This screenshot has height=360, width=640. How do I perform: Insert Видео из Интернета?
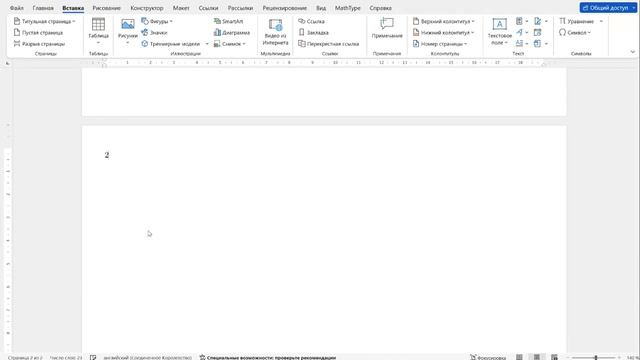coord(276,31)
